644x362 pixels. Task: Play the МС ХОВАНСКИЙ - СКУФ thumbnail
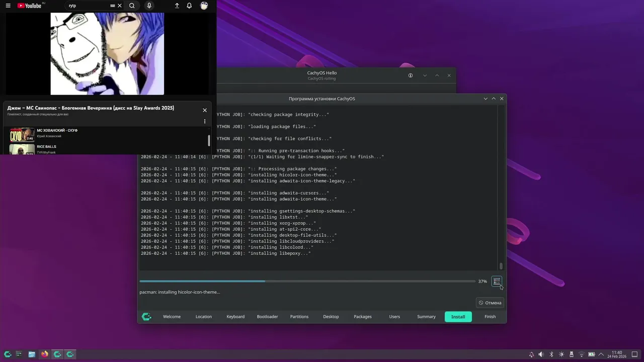pos(22,135)
